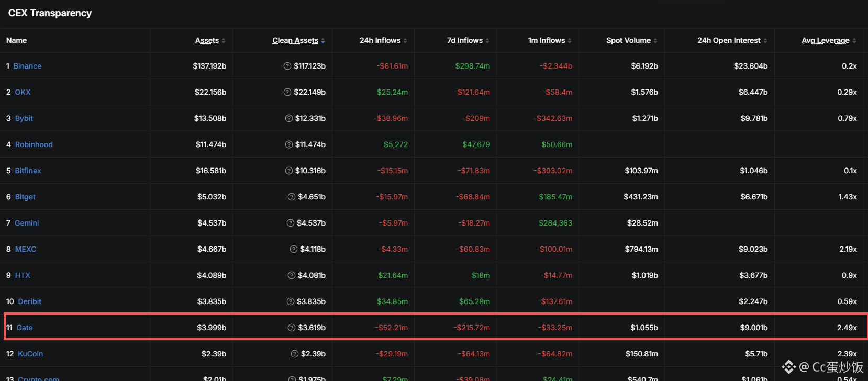
Task: Select the Bitget exchange name
Action: click(26, 197)
